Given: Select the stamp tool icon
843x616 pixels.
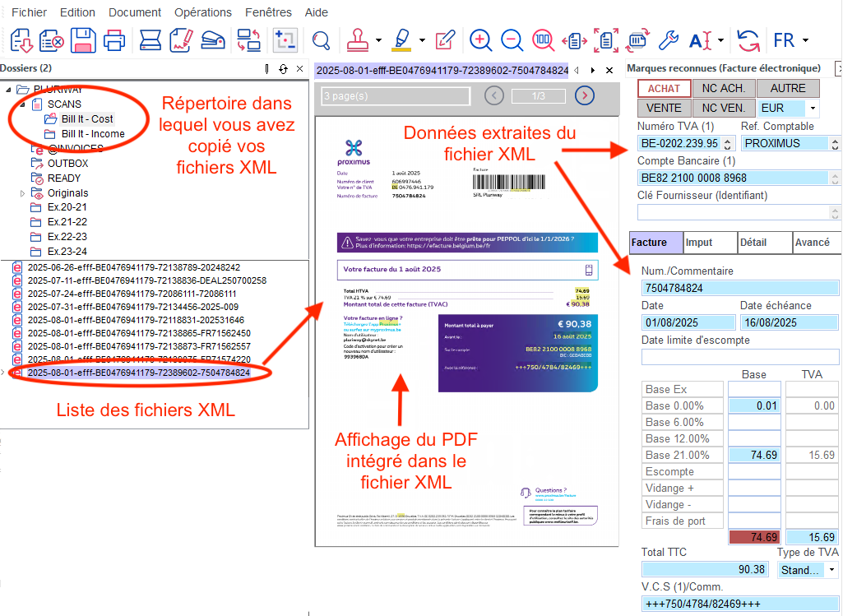Looking at the screenshot, I should [358, 39].
